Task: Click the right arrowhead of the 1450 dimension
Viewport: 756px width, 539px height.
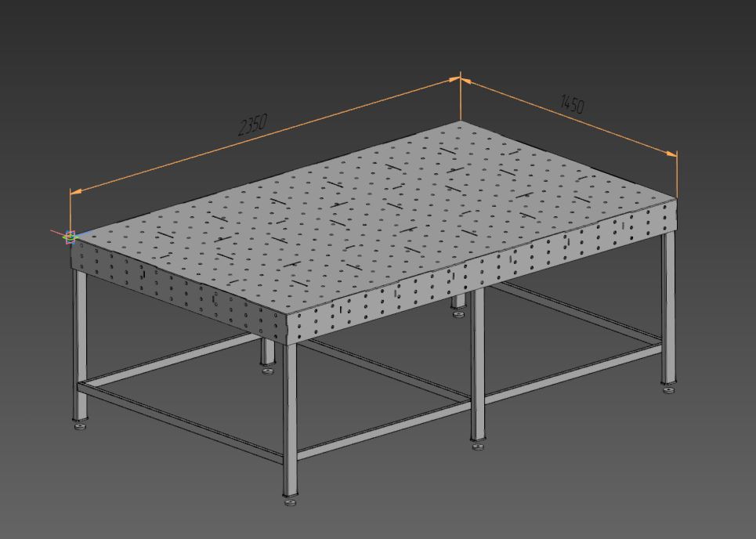Action: click(675, 154)
